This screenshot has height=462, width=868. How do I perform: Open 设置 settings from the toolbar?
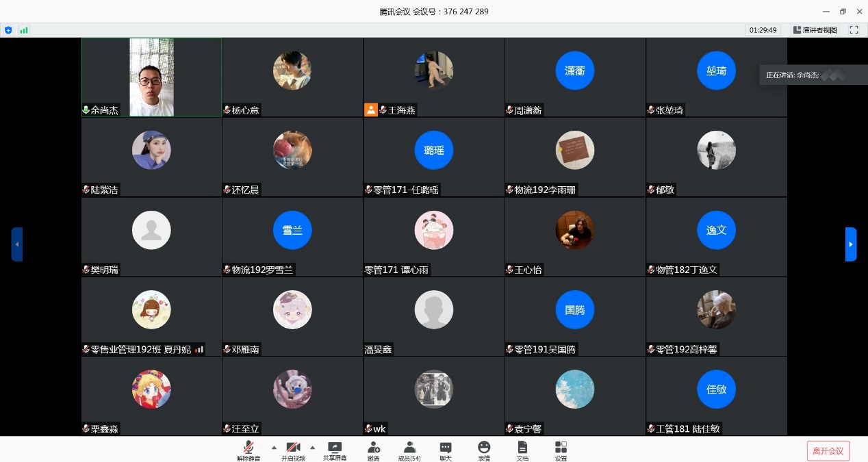pyautogui.click(x=561, y=450)
